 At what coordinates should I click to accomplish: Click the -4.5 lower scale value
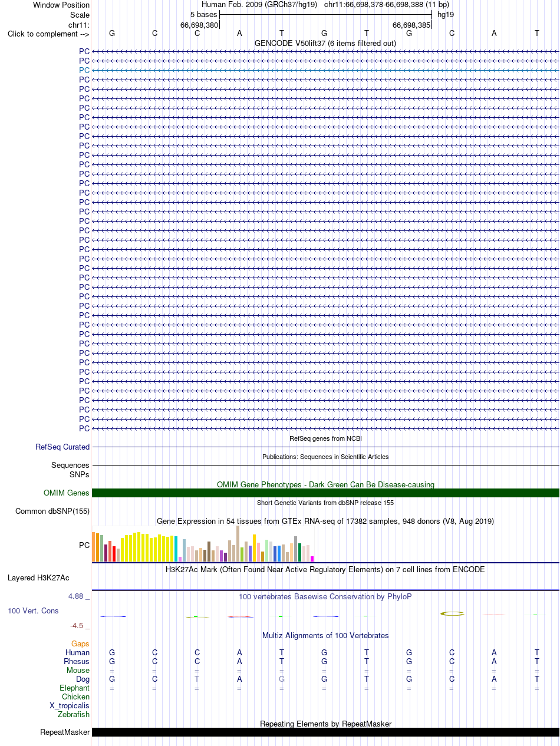77,626
